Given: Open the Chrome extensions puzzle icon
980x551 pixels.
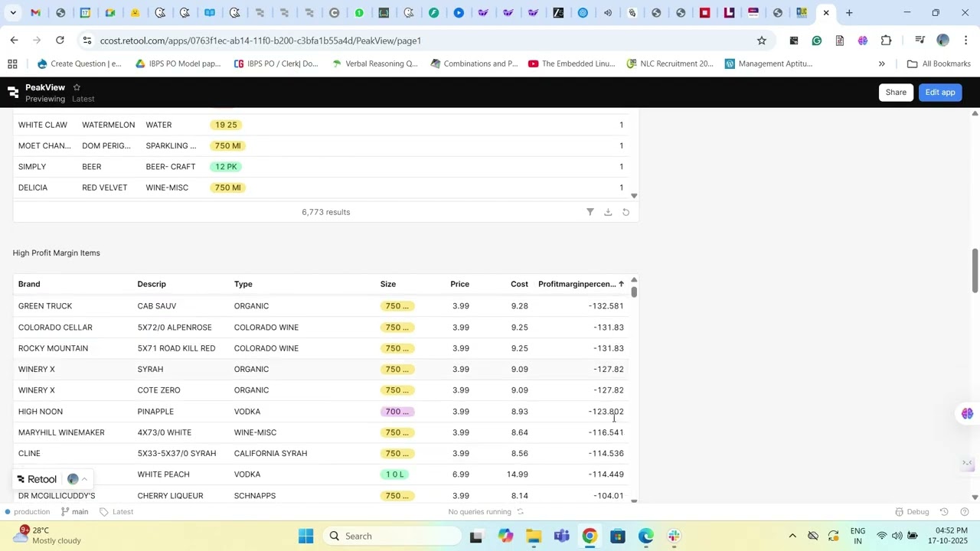Looking at the screenshot, I should pos(886,41).
